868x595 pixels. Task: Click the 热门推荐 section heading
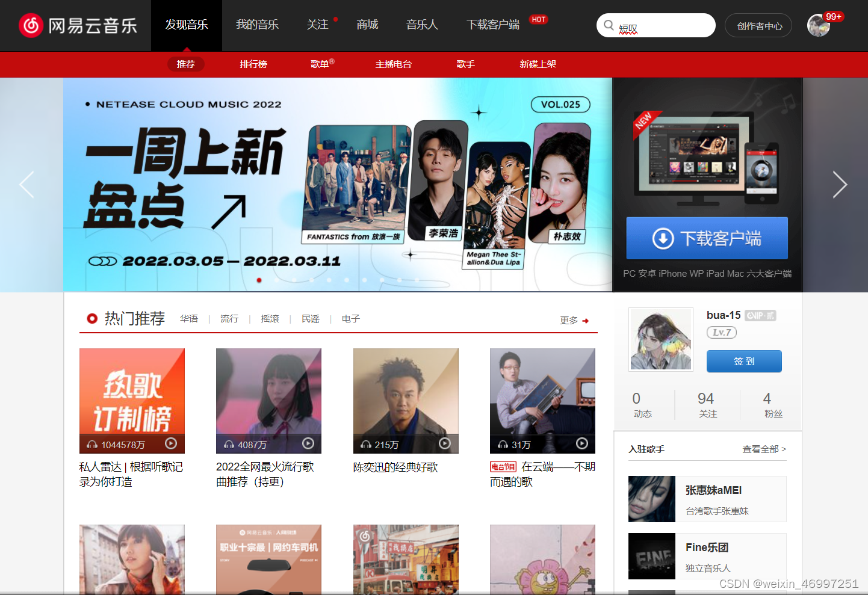(x=135, y=318)
